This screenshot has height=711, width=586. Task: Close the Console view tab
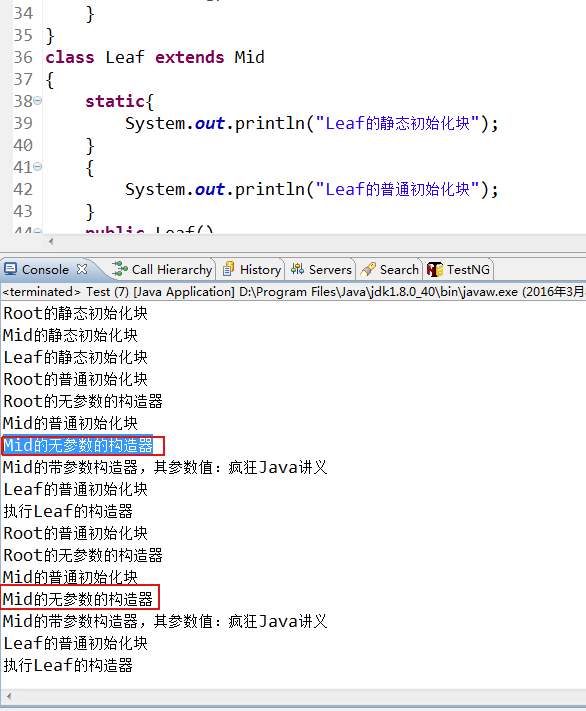coord(82,269)
